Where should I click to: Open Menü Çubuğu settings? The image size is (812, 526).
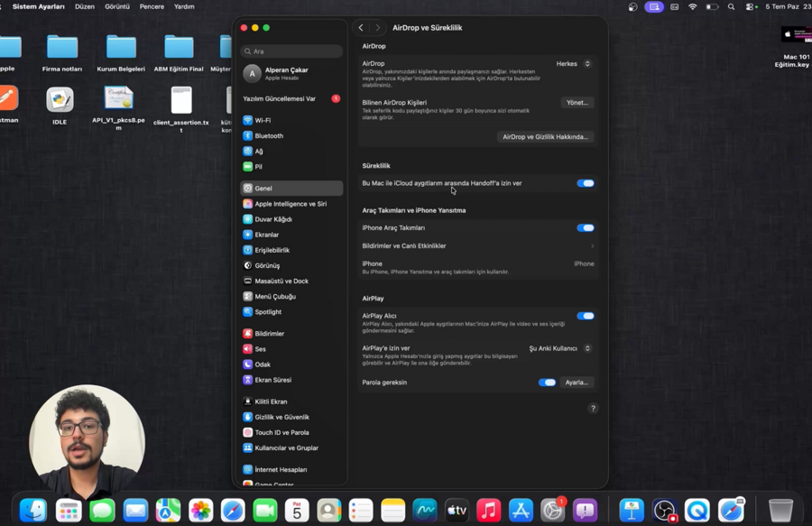(291, 297)
